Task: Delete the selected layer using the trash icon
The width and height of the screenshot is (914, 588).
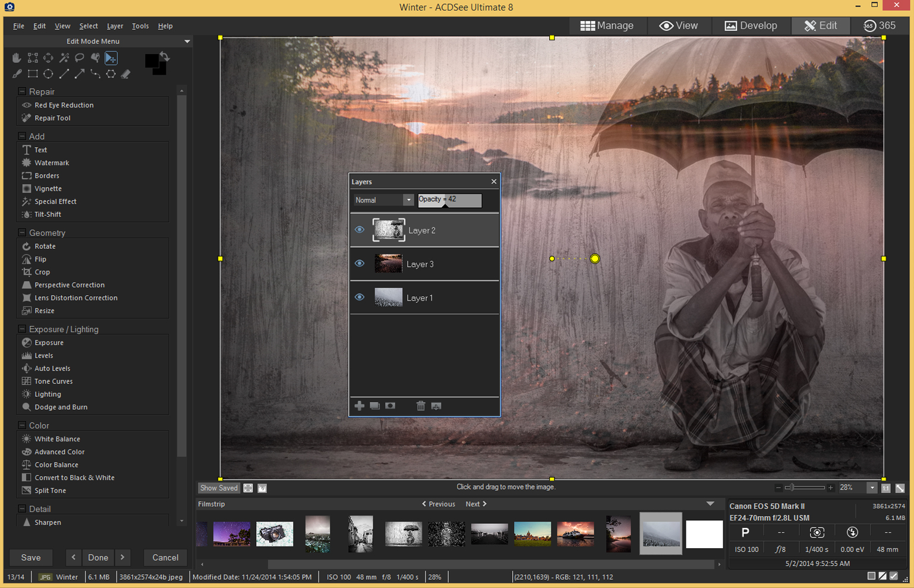Action: [422, 406]
